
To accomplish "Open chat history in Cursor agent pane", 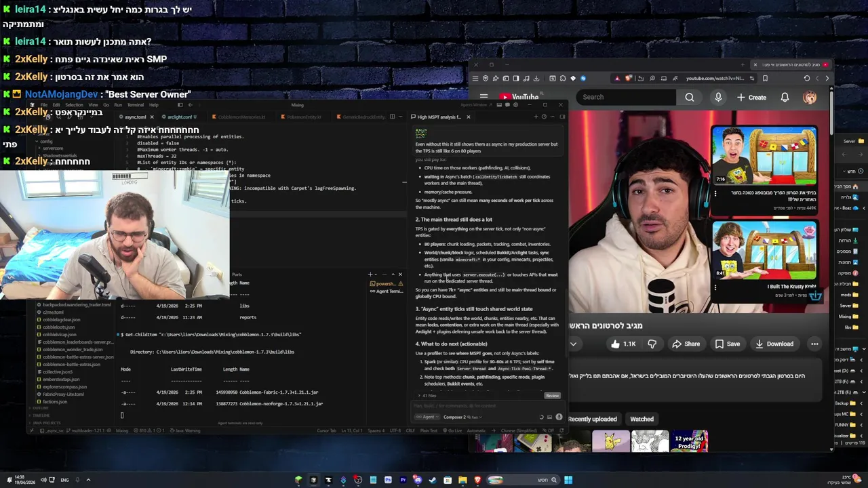I will point(545,117).
